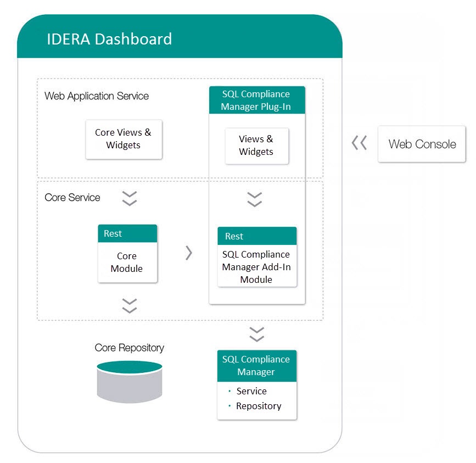
Task: Click the Rest header above Core Module
Action: (x=127, y=233)
